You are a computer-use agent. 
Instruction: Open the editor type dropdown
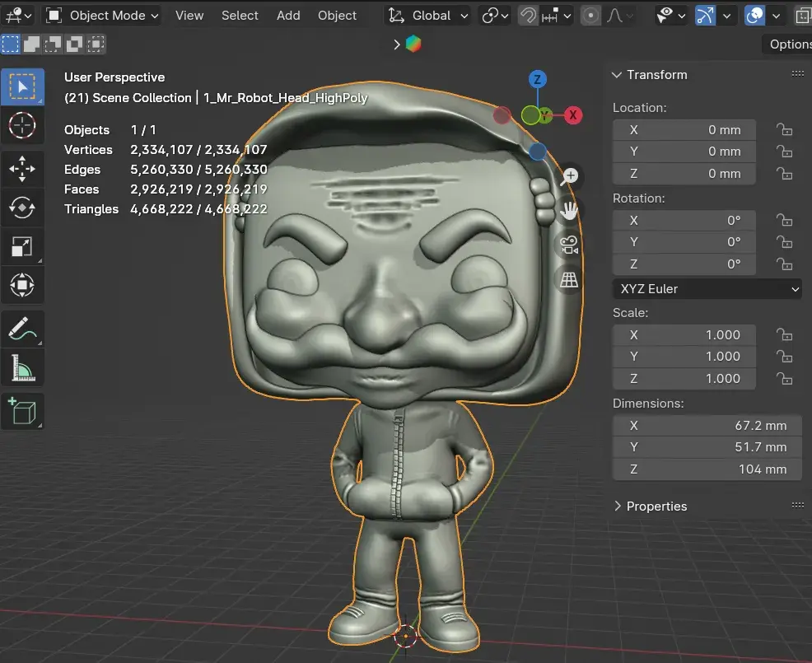(19, 16)
